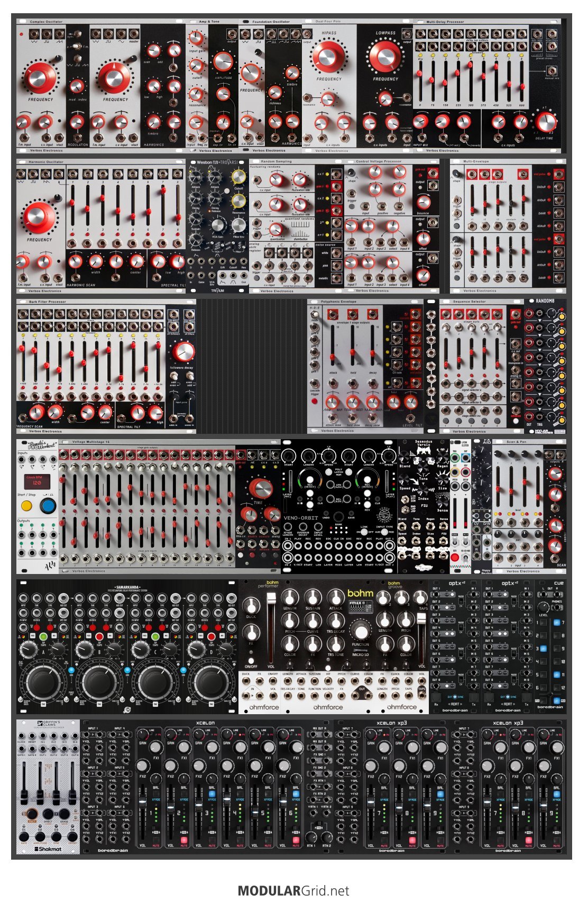The width and height of the screenshot is (588, 902).
Task: Click the large TIME knob on Voltage Multistage 16
Action: tap(260, 487)
